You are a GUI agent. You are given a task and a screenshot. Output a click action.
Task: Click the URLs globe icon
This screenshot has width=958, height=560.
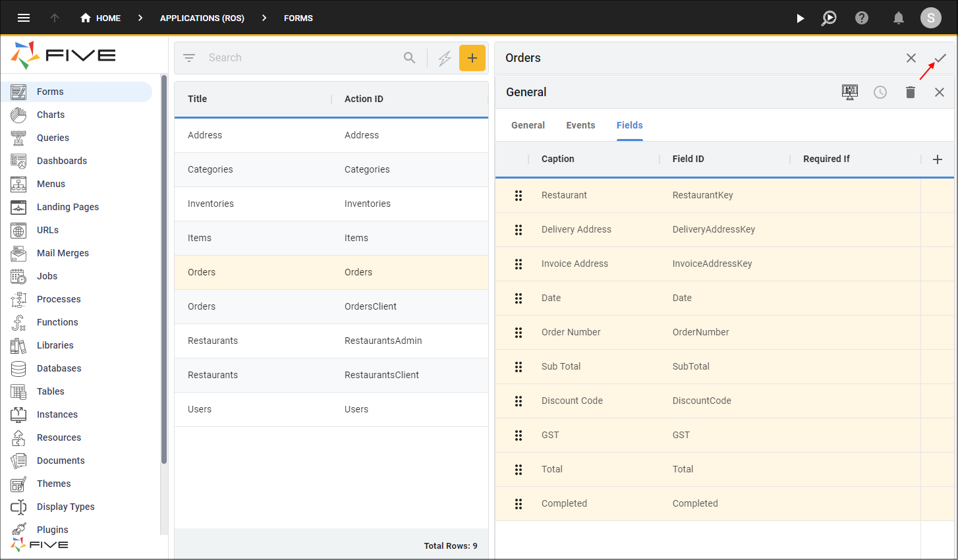click(x=18, y=230)
